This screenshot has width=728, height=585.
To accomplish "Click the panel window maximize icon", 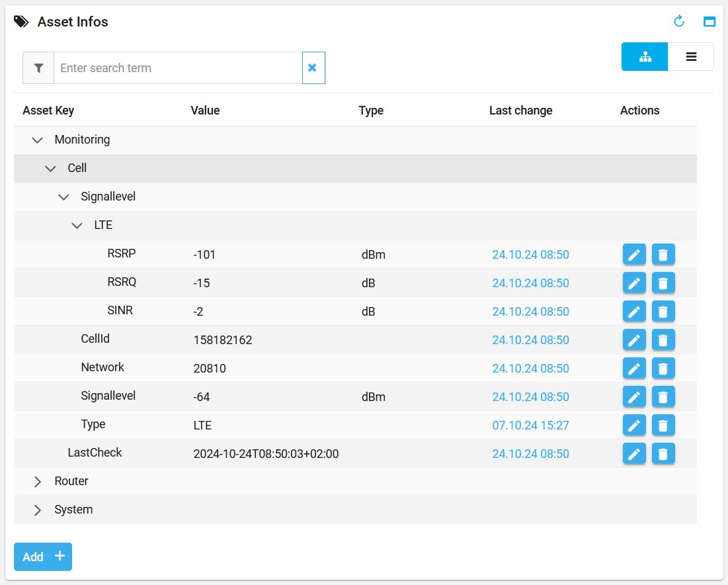I will pos(709,22).
